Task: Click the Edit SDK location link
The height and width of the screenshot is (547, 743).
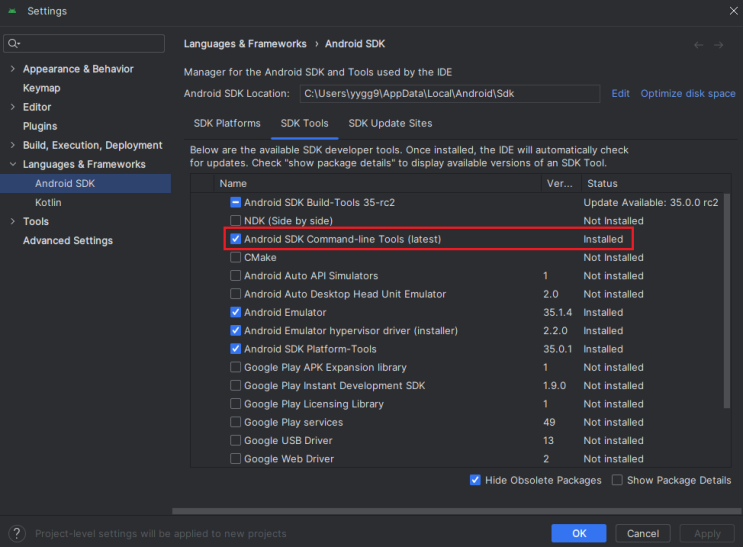Action: [620, 93]
